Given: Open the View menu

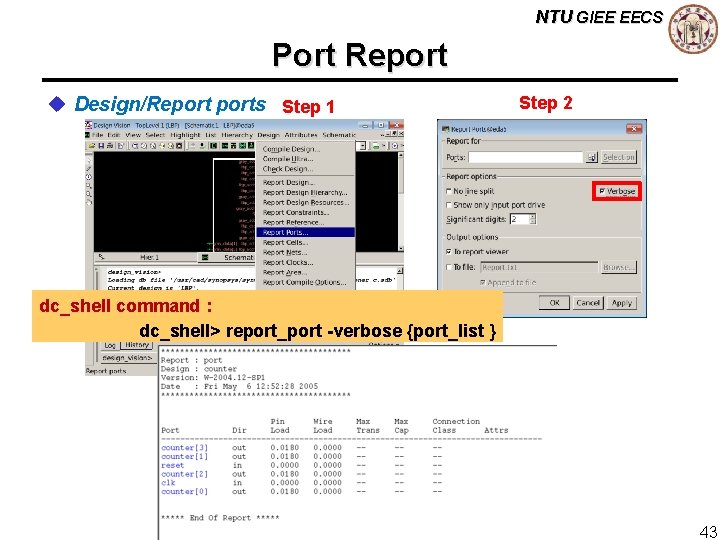Looking at the screenshot, I should coord(133,135).
